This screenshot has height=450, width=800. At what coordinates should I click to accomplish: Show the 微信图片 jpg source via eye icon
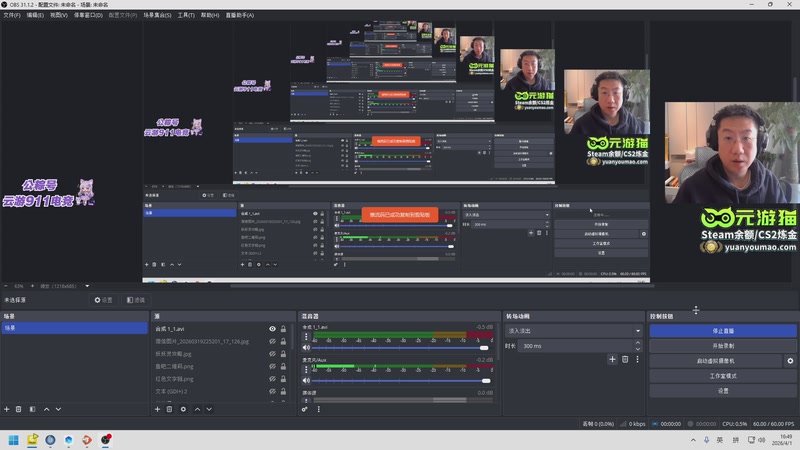tap(272, 341)
